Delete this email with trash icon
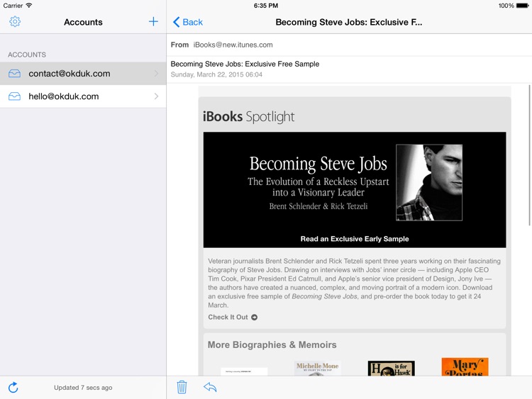 coord(182,387)
